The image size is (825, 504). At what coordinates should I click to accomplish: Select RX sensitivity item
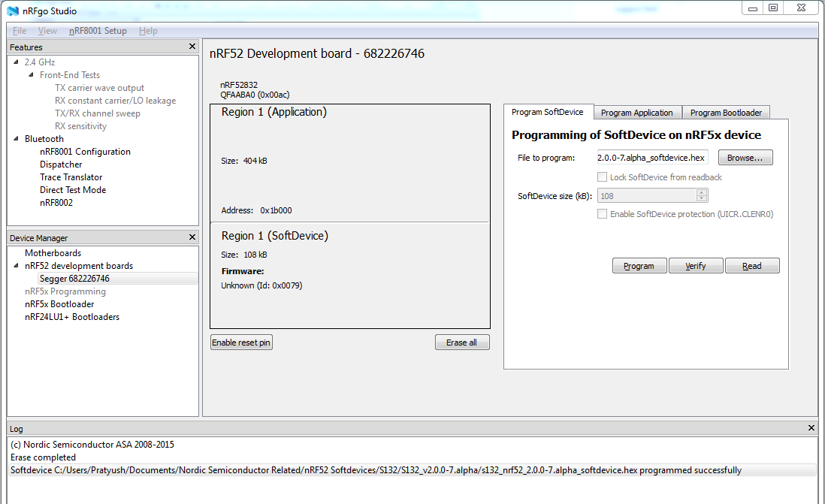coord(80,126)
